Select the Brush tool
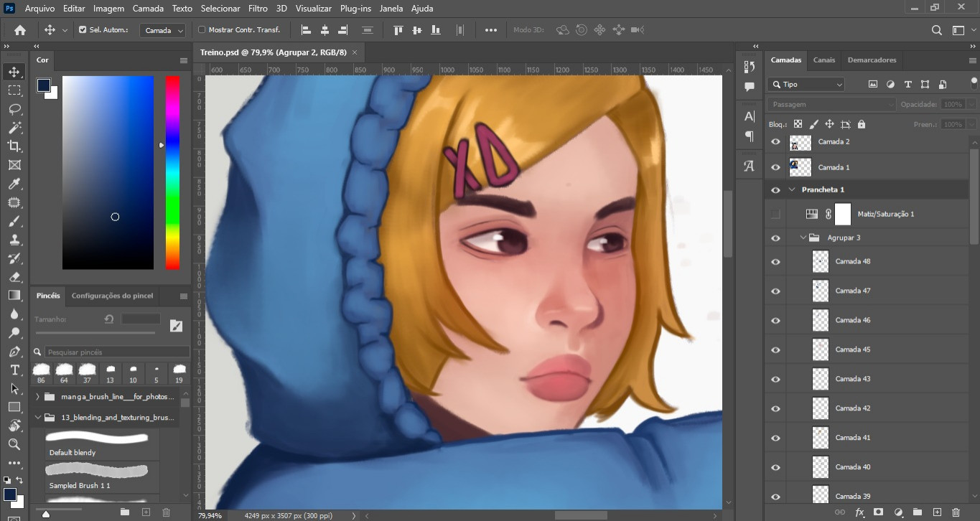This screenshot has width=980, height=521. pyautogui.click(x=14, y=221)
